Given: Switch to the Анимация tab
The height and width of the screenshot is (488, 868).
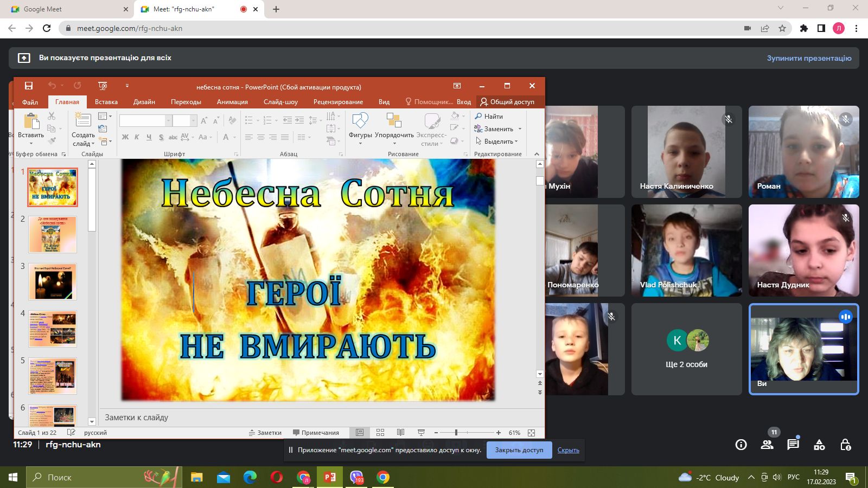Looking at the screenshot, I should point(232,102).
